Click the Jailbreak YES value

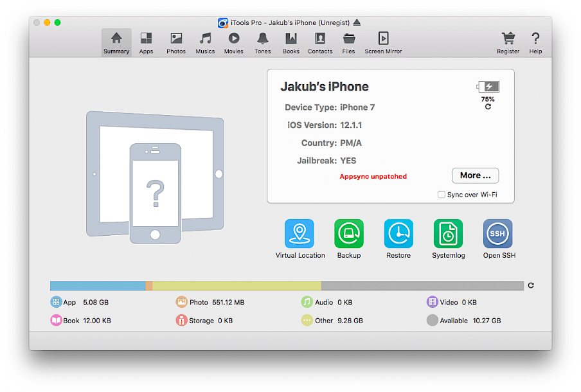tap(348, 161)
